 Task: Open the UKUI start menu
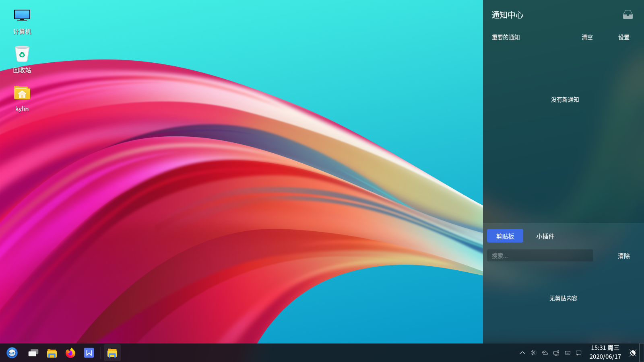point(12,353)
